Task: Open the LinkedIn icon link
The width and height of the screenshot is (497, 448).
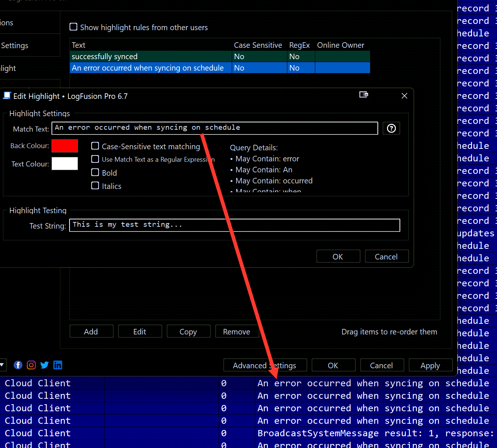Action: [x=58, y=365]
